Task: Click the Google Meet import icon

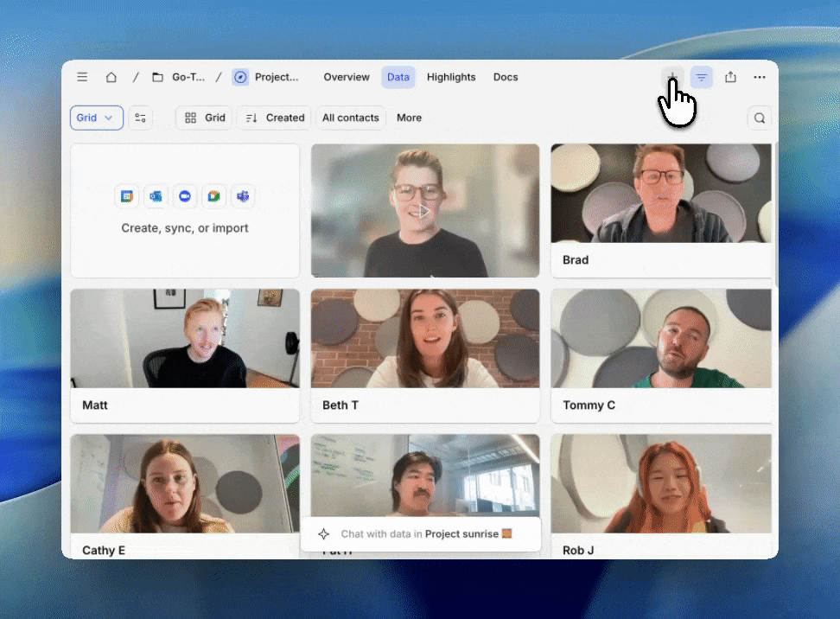Action: tap(213, 196)
